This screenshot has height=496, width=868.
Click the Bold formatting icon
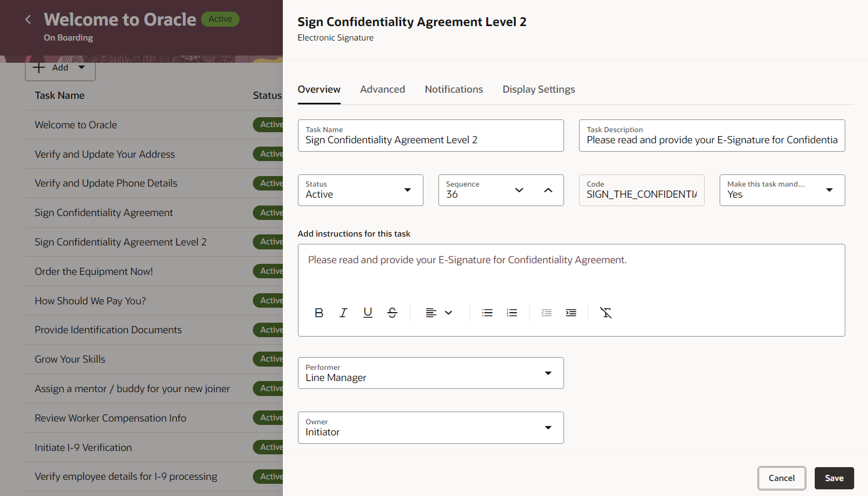[319, 313]
